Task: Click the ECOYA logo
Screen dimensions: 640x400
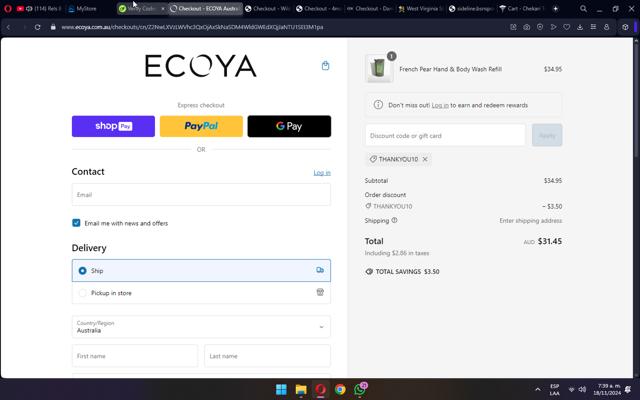Action: pos(201,66)
